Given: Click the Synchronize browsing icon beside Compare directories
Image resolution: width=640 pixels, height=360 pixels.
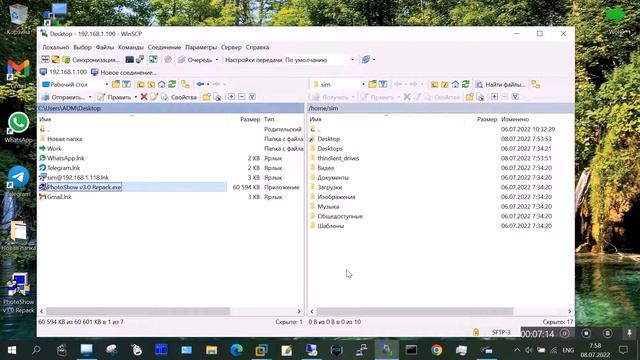Looking at the screenshot, I should tap(55, 60).
